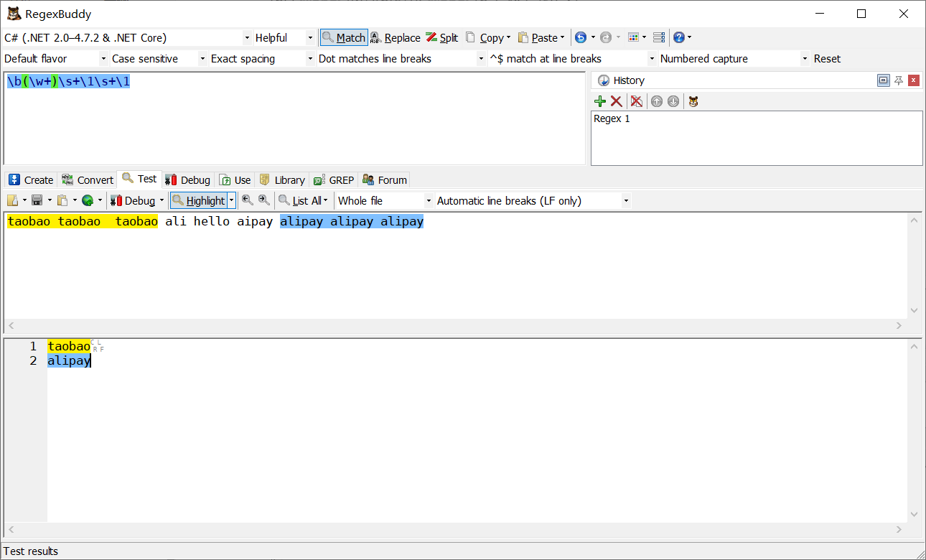
Task: Move History regex down arrow icon
Action: point(673,101)
